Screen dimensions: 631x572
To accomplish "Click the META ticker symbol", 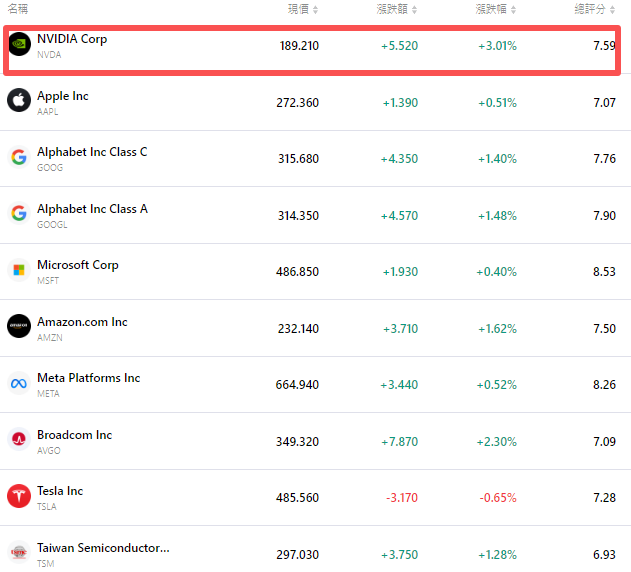I will point(48,394).
